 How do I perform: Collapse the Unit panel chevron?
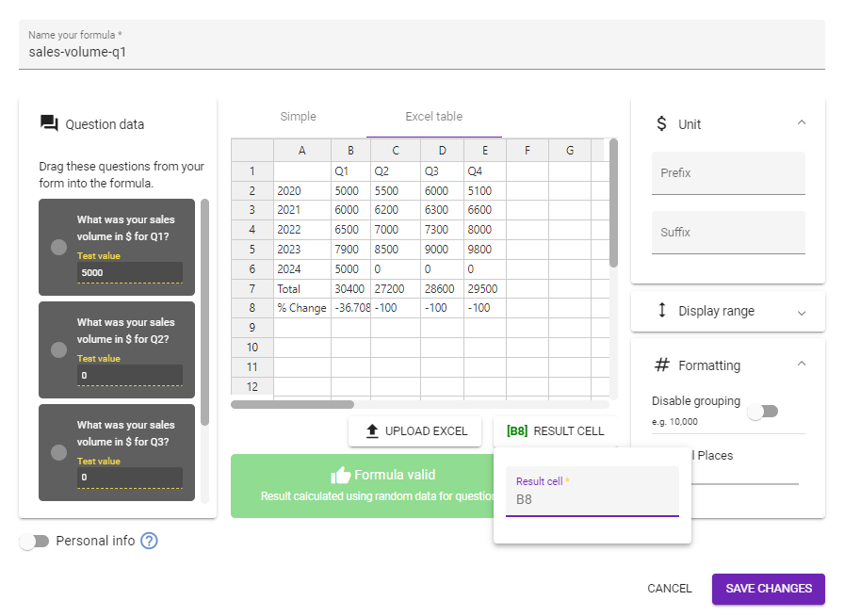point(802,122)
